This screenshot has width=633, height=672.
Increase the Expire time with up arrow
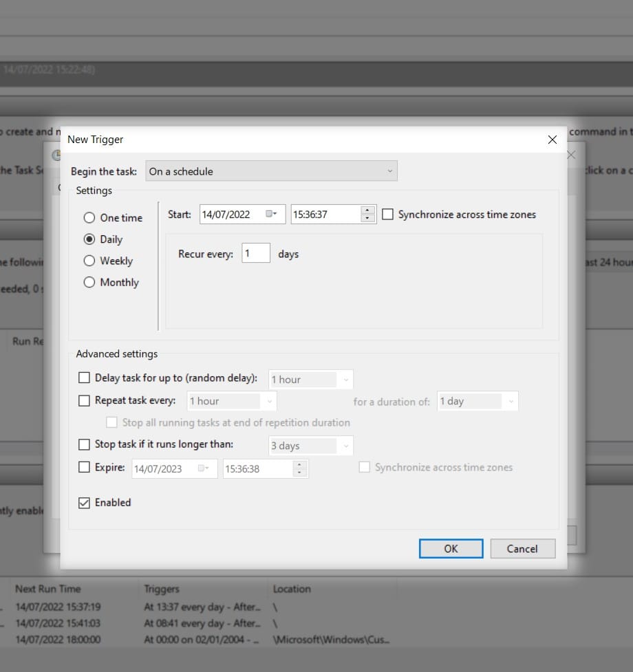point(299,464)
